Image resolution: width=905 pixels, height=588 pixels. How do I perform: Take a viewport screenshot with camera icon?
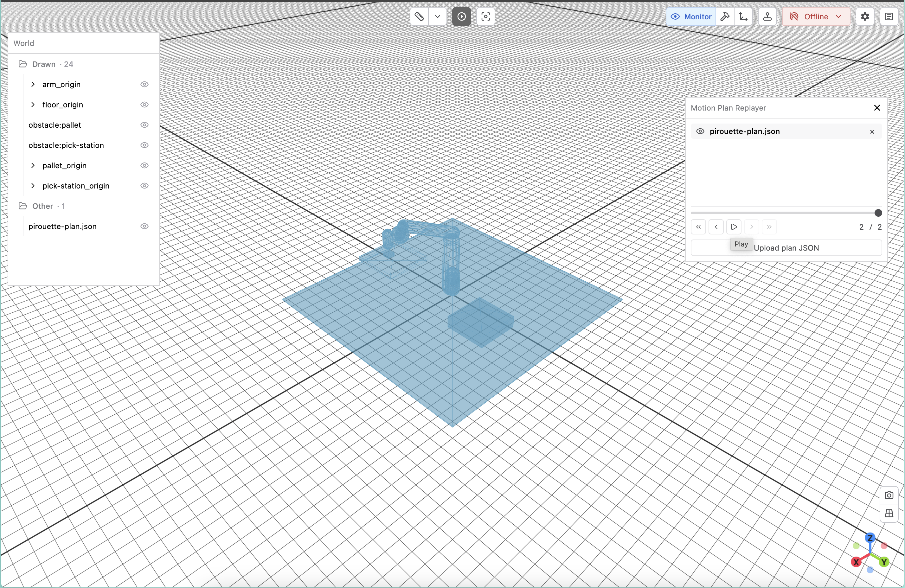pyautogui.click(x=889, y=495)
